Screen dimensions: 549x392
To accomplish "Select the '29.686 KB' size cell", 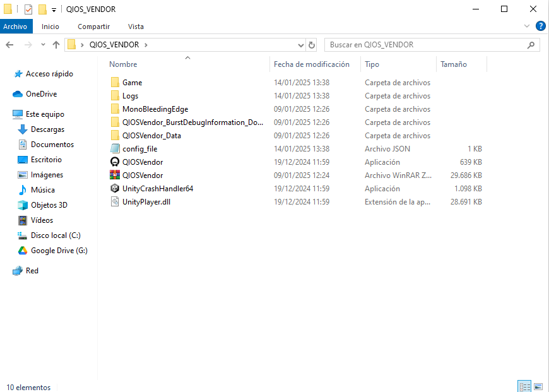I will (466, 175).
